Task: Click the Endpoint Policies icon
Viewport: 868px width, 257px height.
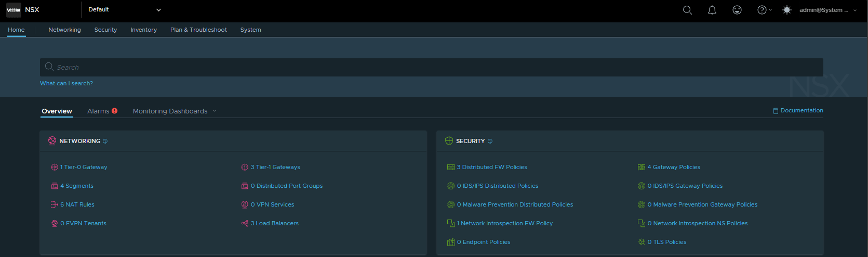Action: [451, 242]
